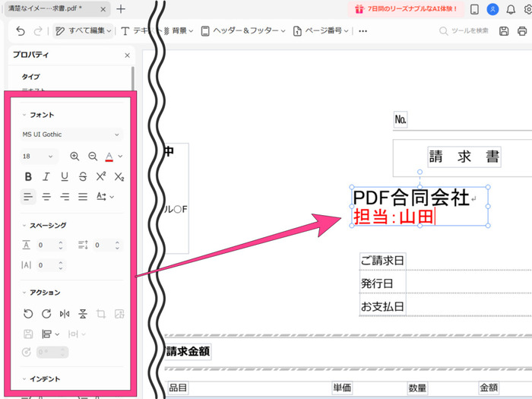The height and width of the screenshot is (399, 532).
Task: Expand the インデント section
Action: (24, 379)
